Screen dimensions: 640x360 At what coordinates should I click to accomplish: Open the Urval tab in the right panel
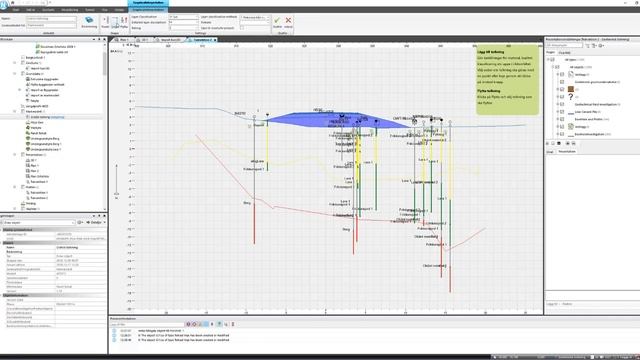[550, 151]
